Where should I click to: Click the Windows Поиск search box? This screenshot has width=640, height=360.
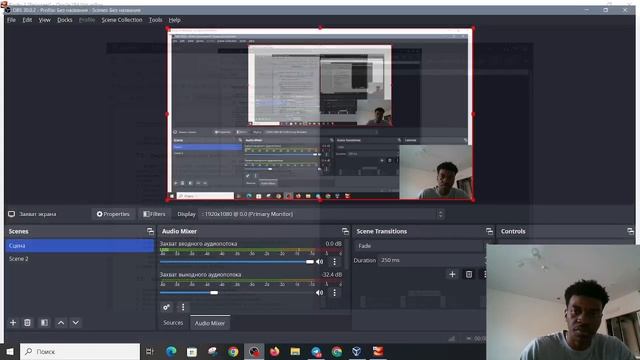(x=80, y=351)
